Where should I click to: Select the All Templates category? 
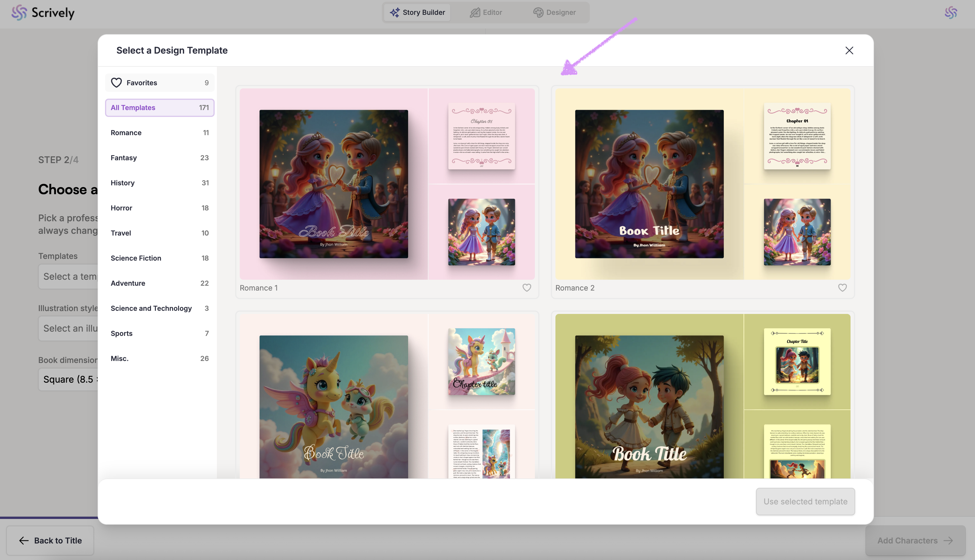click(x=159, y=108)
